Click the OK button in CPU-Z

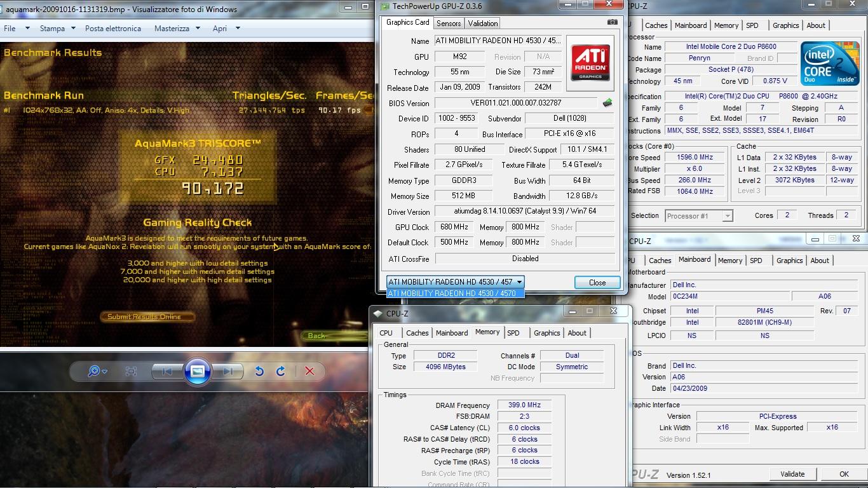844,474
